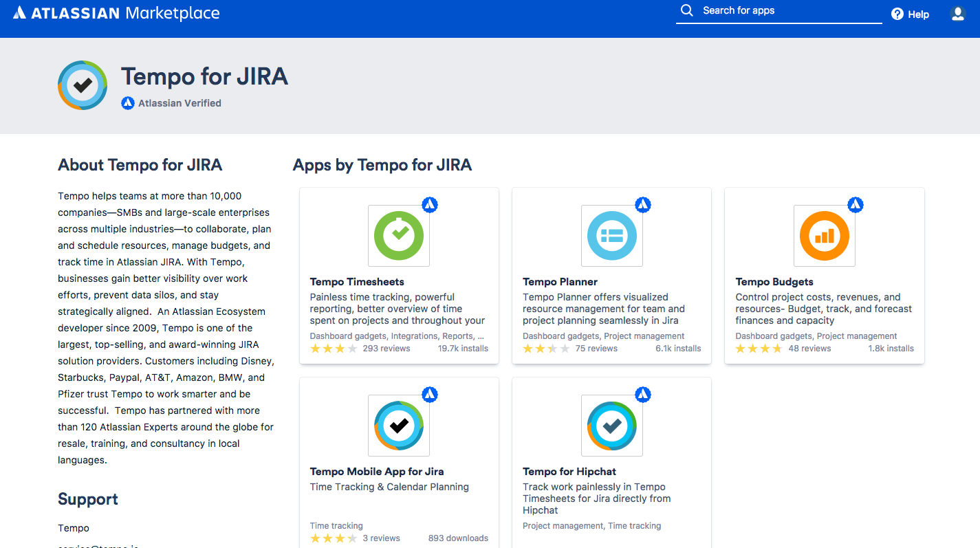Click the Tempo for JIRA vendor logo
The image size is (980, 548).
point(83,85)
